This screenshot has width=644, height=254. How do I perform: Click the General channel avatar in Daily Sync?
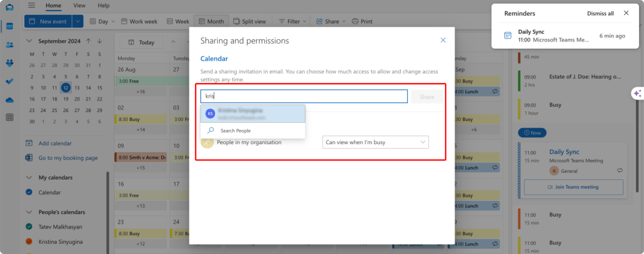[554, 171]
